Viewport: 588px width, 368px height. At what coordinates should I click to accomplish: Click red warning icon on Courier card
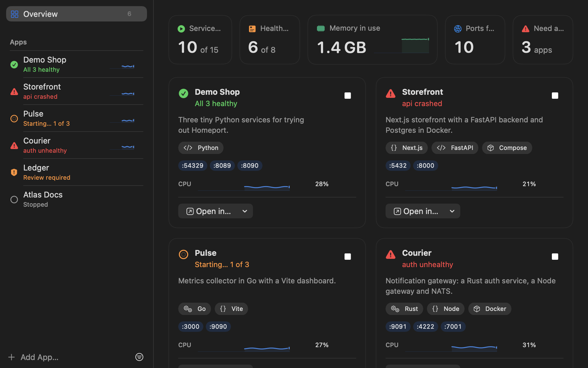pos(391,255)
